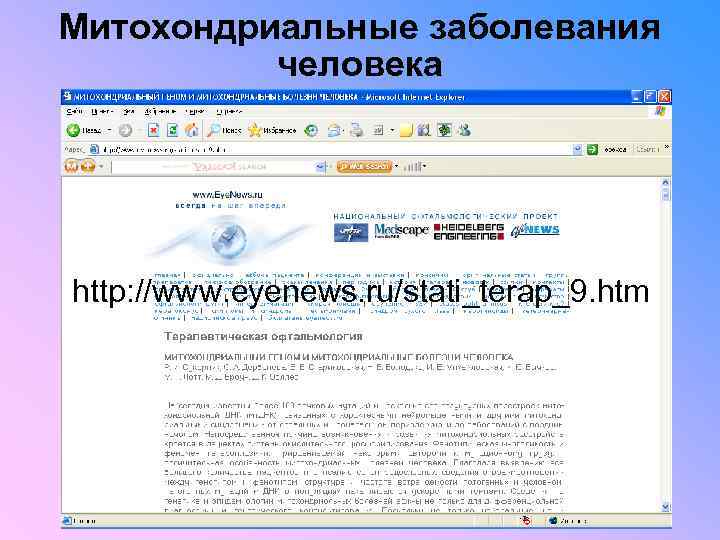Open the Ссылки links bar label
Viewport: 720px width, 540px height.
[x=647, y=149]
